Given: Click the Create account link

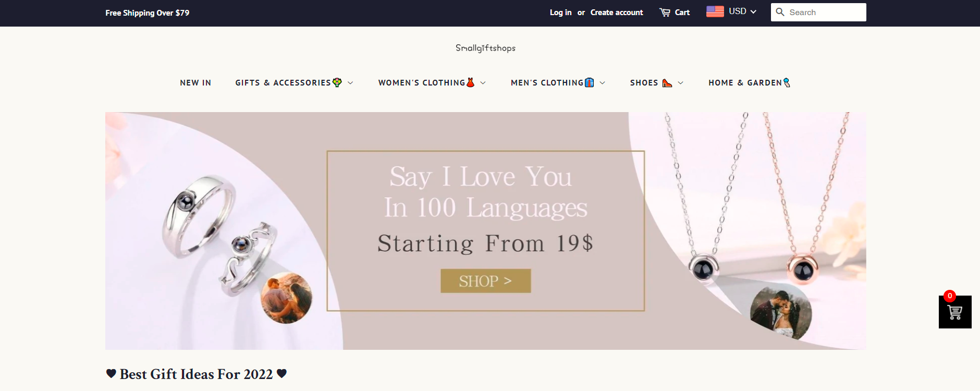Looking at the screenshot, I should point(617,13).
